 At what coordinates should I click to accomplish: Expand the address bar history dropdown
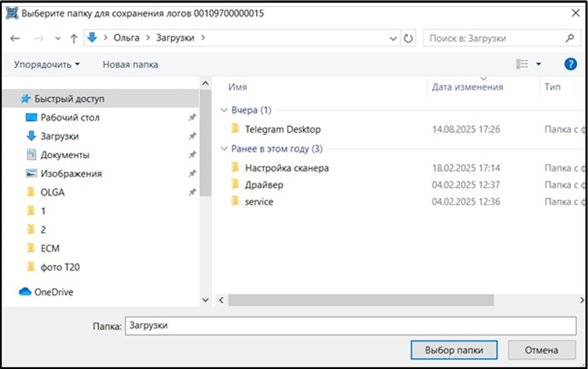point(393,39)
